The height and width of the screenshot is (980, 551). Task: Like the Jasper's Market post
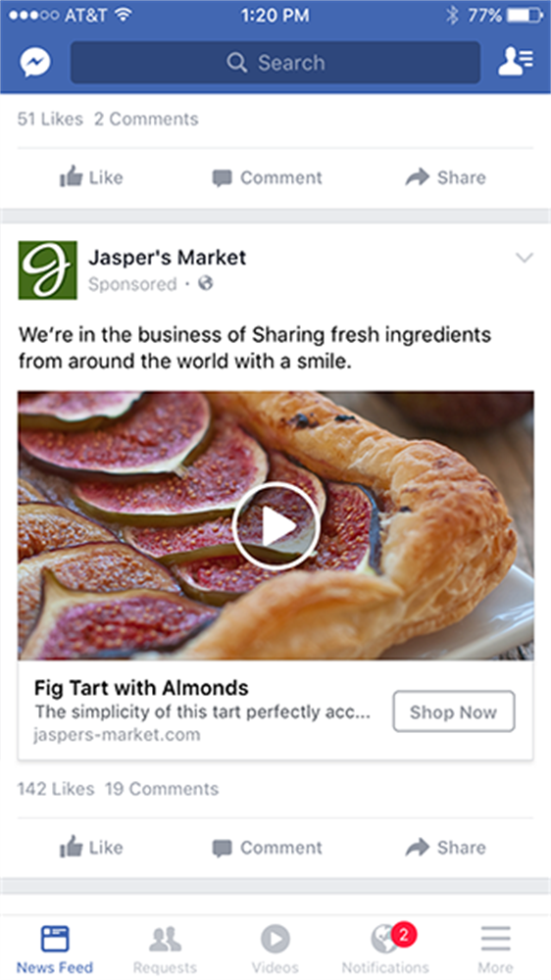tap(91, 848)
